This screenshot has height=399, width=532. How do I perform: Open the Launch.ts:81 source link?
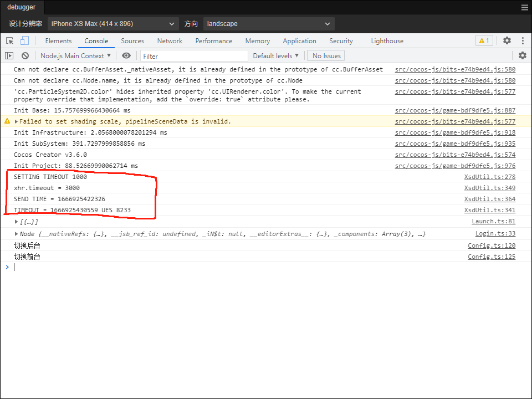pyautogui.click(x=494, y=221)
